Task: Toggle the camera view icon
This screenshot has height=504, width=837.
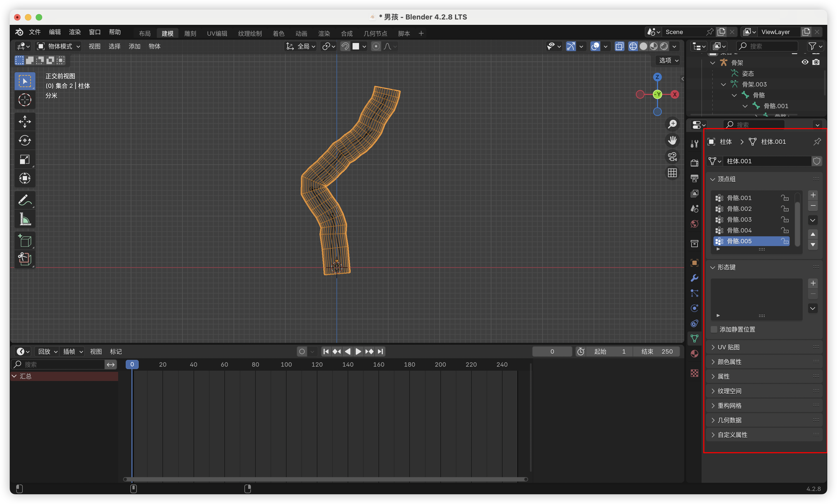Action: coord(672,157)
